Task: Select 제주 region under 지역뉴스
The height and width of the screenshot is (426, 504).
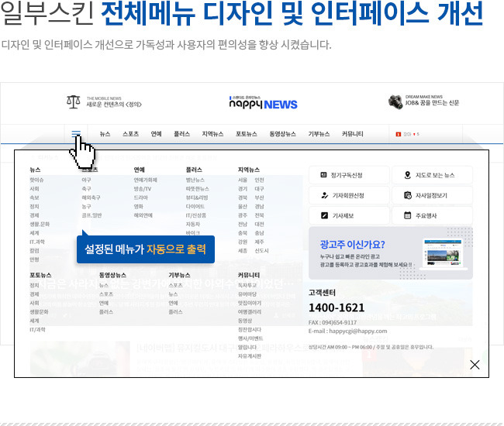Action: tap(260, 242)
